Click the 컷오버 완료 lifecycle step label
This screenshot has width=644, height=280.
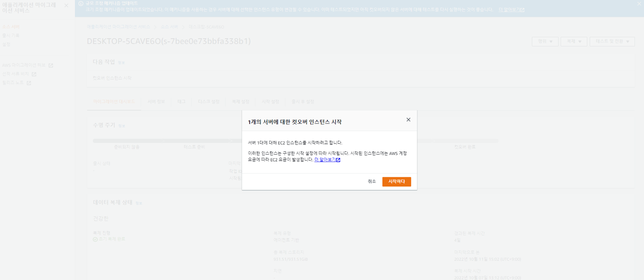click(x=465, y=147)
